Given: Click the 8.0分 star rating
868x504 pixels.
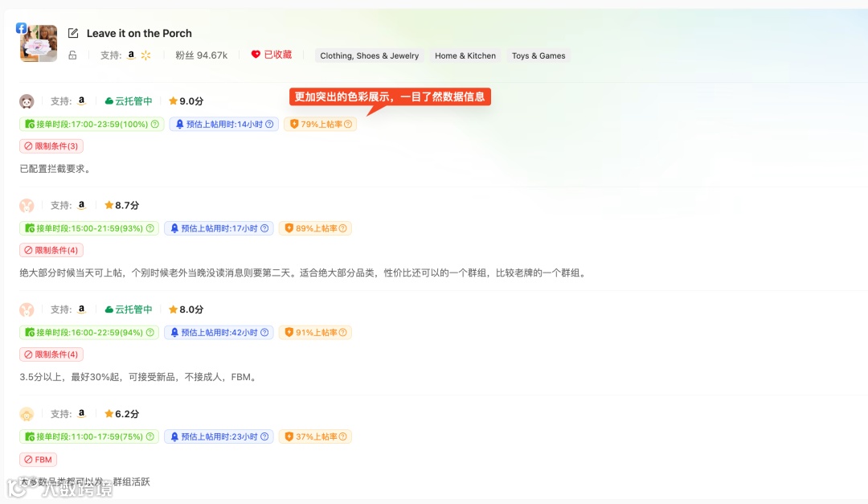Looking at the screenshot, I should (x=186, y=309).
